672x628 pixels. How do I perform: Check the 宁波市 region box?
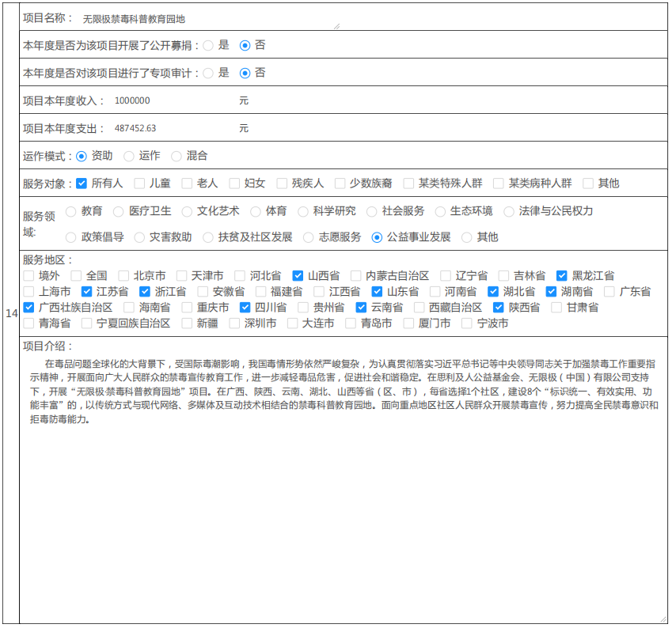[x=468, y=323]
